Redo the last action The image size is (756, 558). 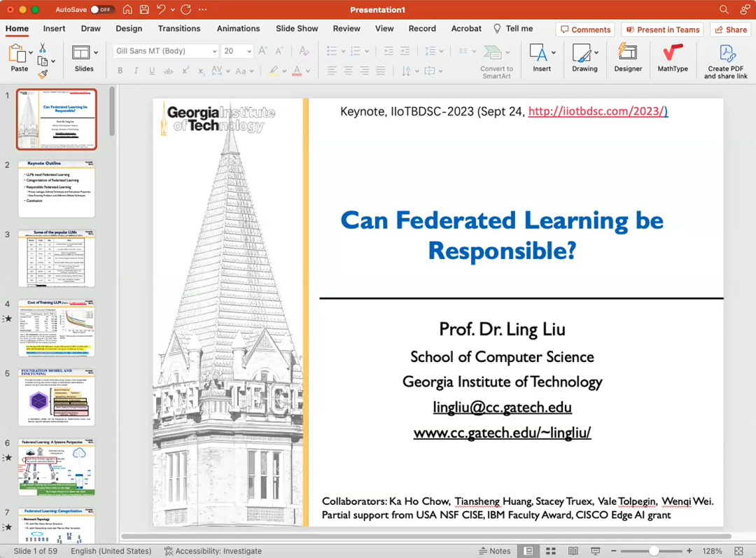click(x=186, y=9)
